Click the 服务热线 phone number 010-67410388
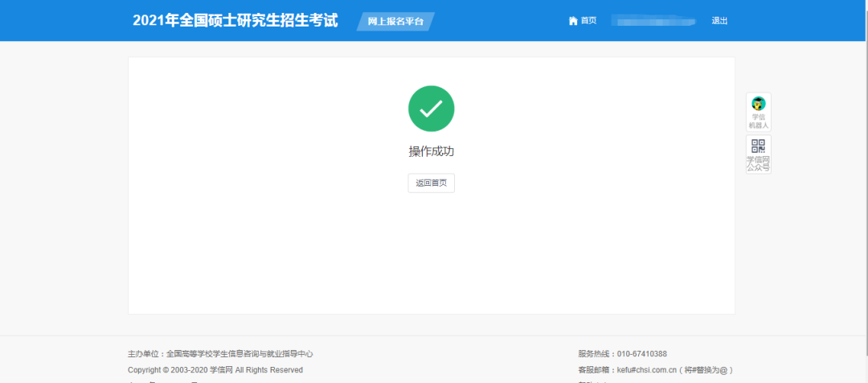The width and height of the screenshot is (868, 383). tap(641, 354)
